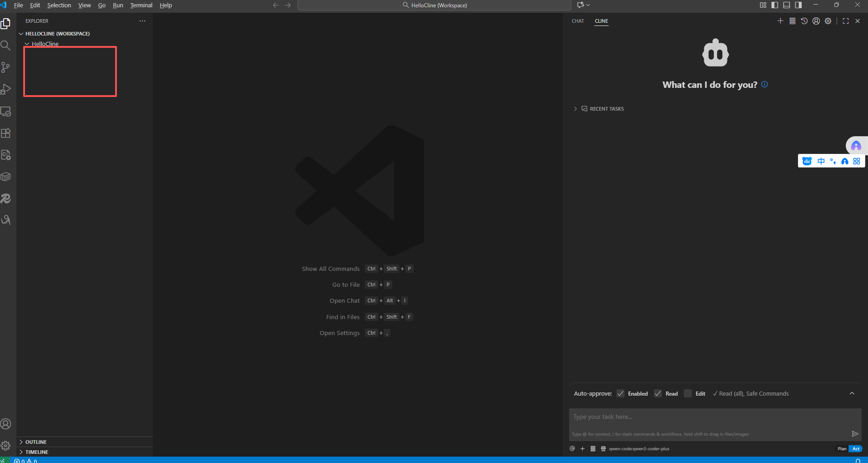Open the chat dropdown in title bar

click(583, 5)
